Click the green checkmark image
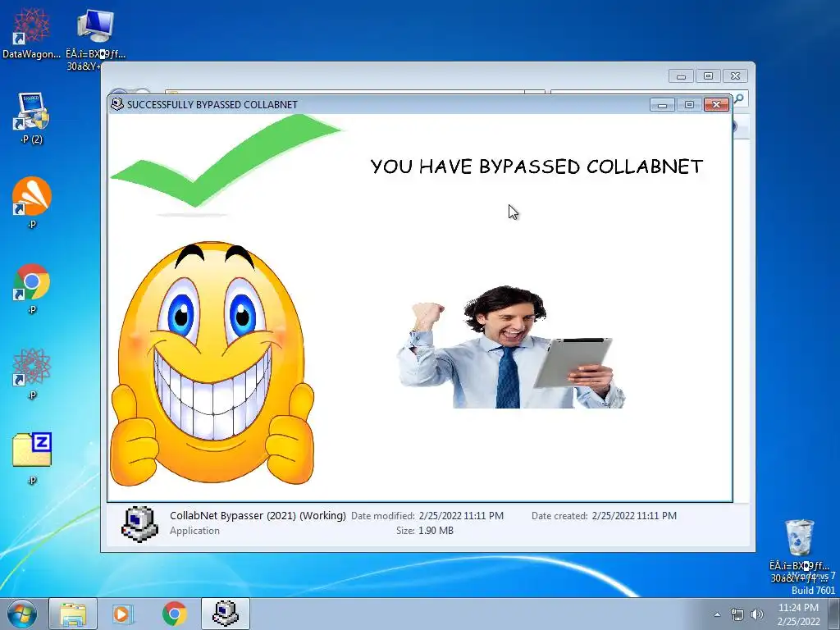This screenshot has width=840, height=630. (x=225, y=161)
